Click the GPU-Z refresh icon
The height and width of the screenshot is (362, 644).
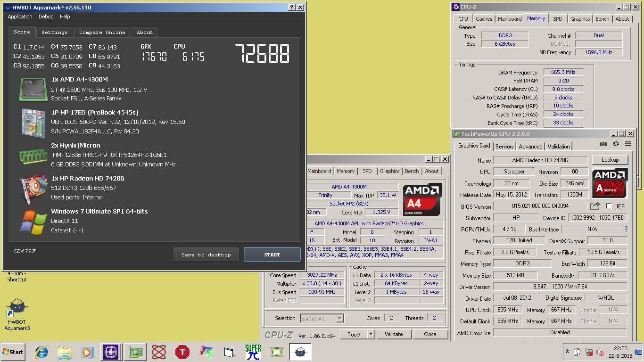click(x=616, y=144)
